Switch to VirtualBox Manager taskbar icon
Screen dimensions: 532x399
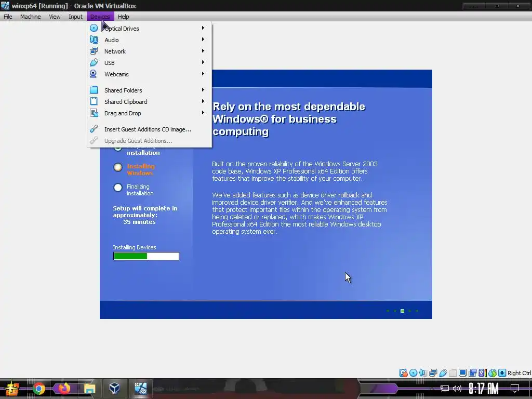114,388
